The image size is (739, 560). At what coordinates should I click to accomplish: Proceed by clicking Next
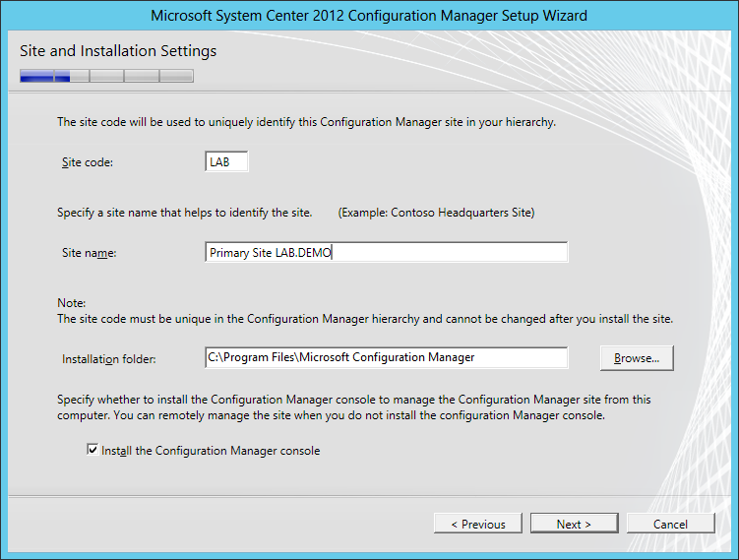574,524
